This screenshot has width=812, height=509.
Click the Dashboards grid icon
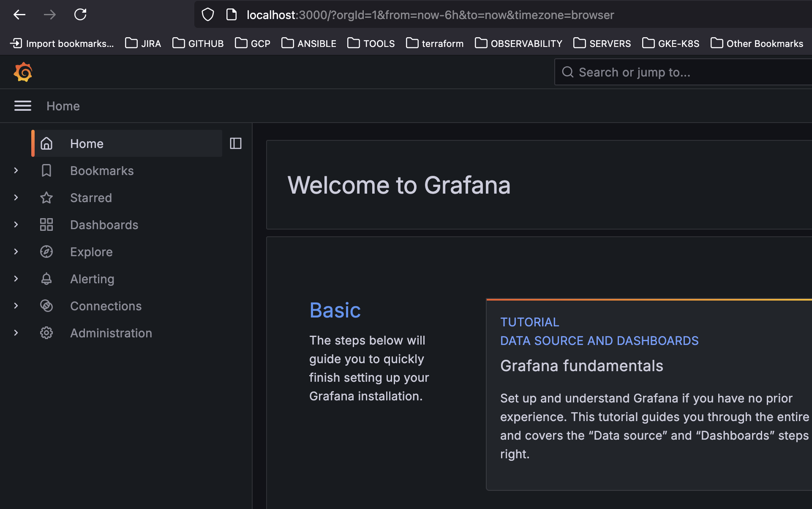tap(46, 225)
